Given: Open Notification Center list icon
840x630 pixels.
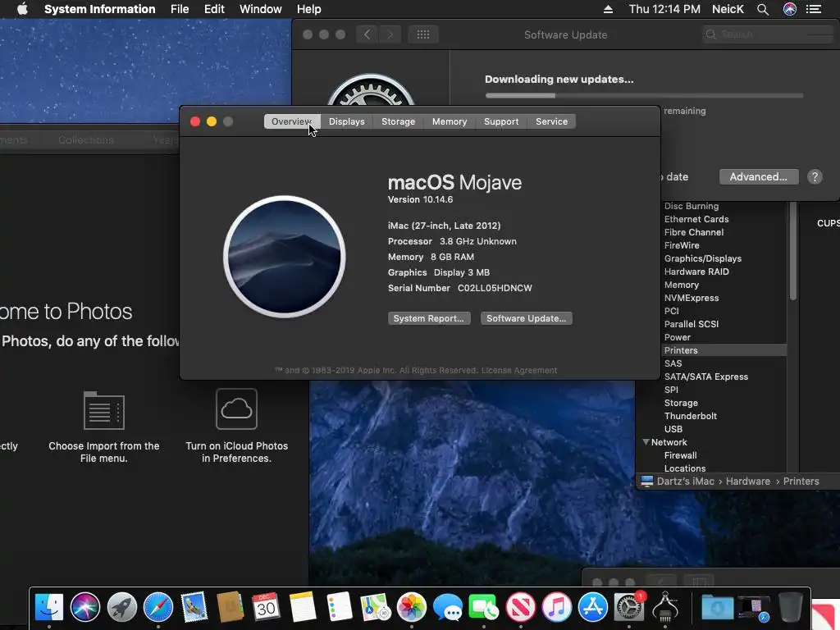Looking at the screenshot, I should tap(814, 9).
